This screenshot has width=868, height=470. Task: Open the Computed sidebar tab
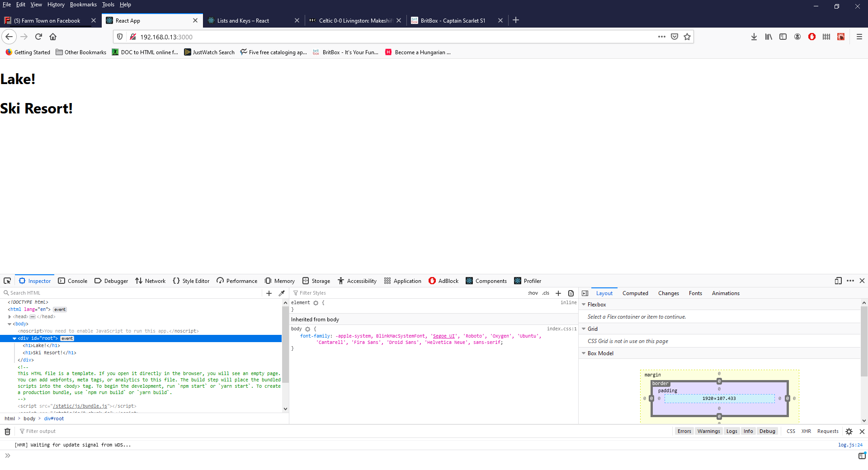(x=635, y=293)
